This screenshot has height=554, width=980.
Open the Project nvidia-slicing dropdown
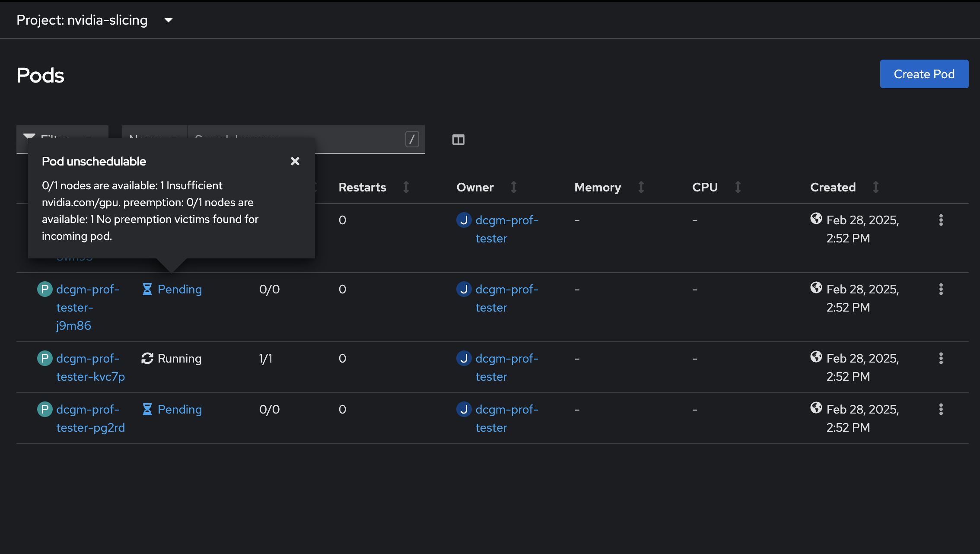click(x=95, y=20)
